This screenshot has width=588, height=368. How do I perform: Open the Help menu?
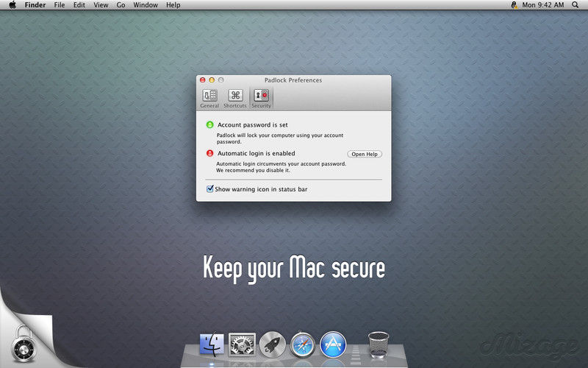(x=173, y=5)
